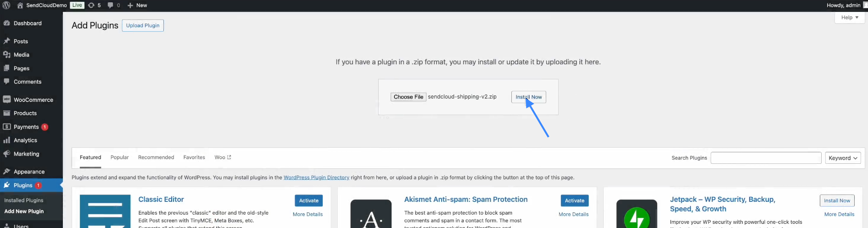Click the admin avatar in the top bar
The height and width of the screenshot is (228, 868).
point(866,6)
